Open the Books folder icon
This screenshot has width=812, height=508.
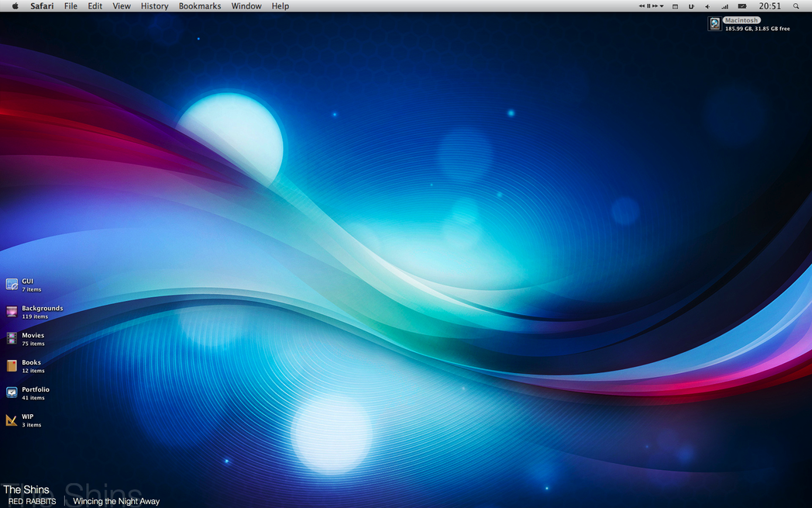(12, 366)
